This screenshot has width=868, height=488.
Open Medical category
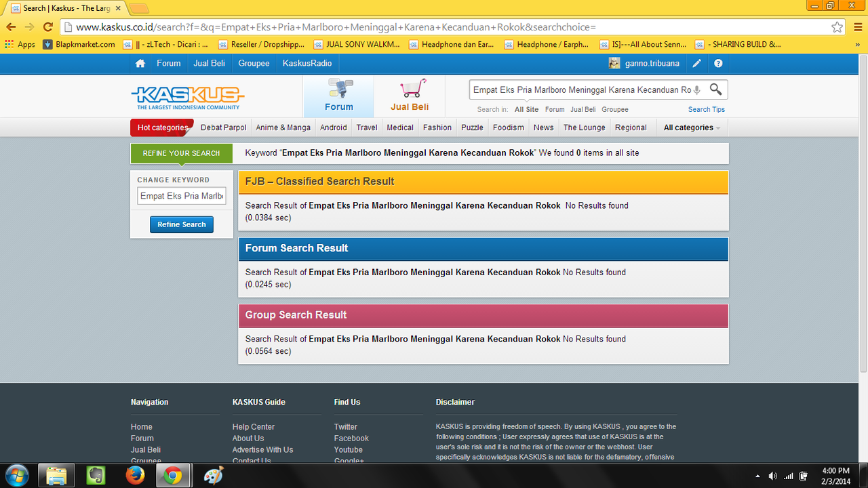(400, 127)
